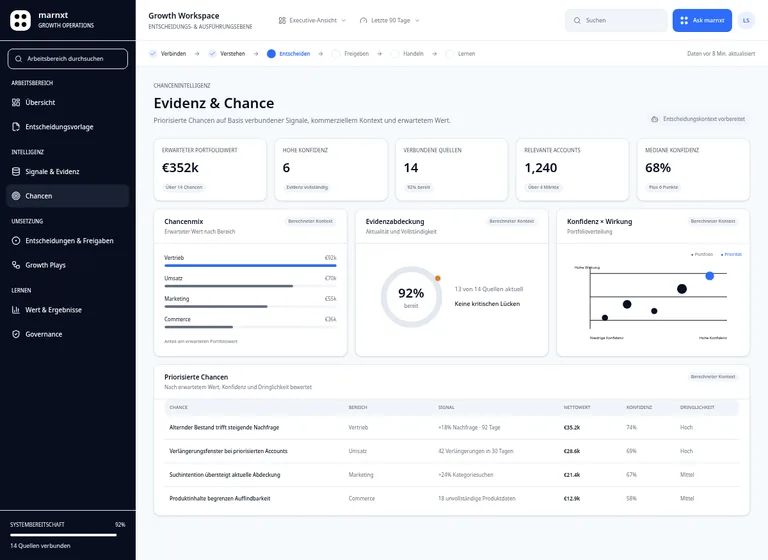Open the LS user avatar
The width and height of the screenshot is (768, 560).
click(746, 21)
